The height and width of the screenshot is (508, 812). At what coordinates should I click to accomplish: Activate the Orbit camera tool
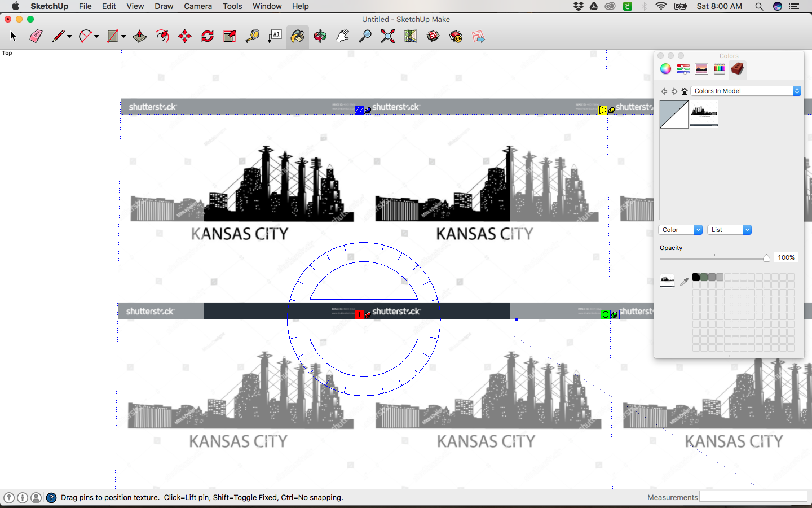[x=320, y=37]
